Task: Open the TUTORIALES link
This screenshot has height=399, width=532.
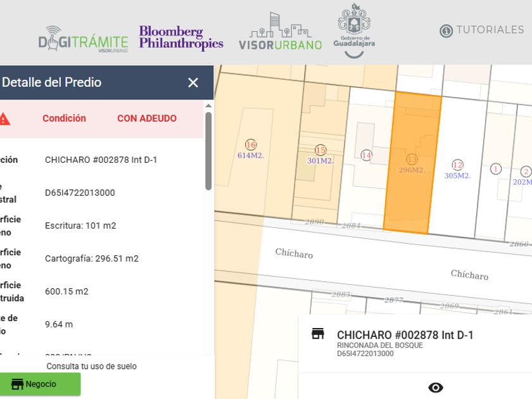Action: coord(490,30)
